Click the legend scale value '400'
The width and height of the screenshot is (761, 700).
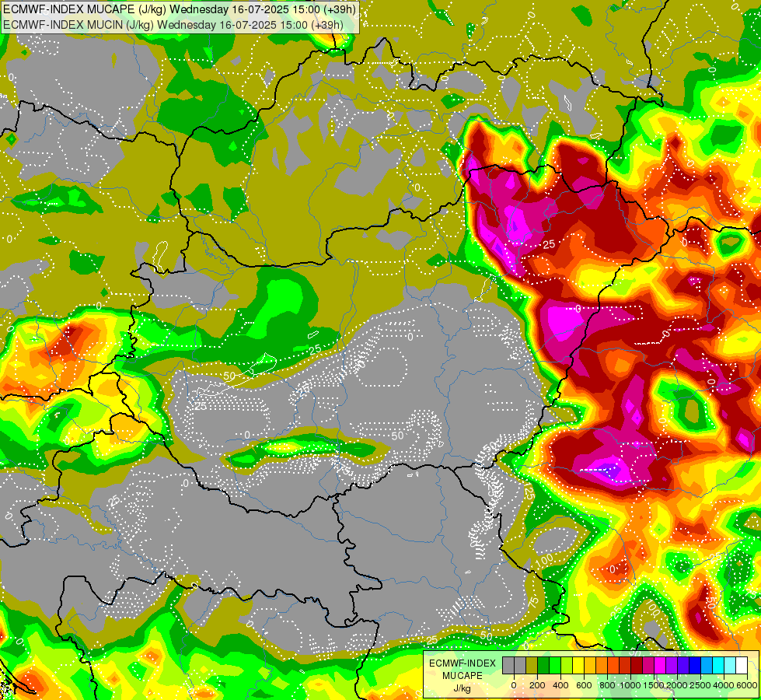pyautogui.click(x=560, y=685)
